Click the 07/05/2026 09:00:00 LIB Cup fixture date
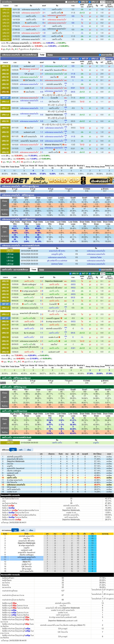 coord(30,264)
